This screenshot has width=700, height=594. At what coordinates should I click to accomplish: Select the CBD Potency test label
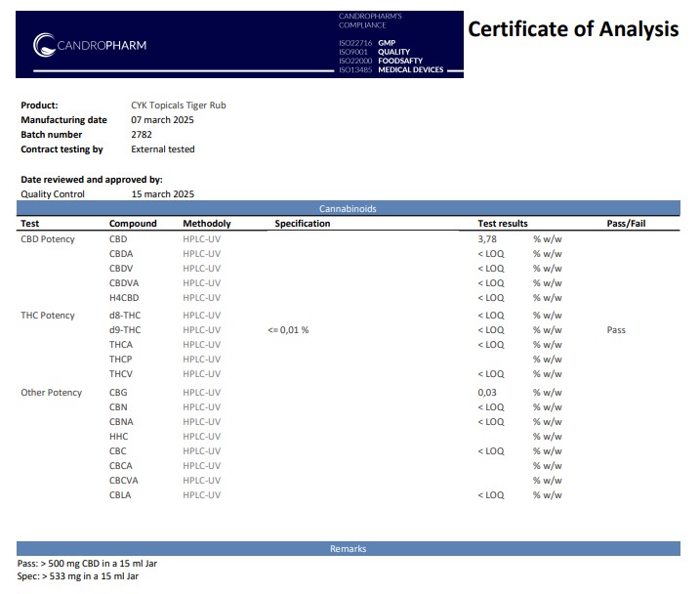(48, 239)
